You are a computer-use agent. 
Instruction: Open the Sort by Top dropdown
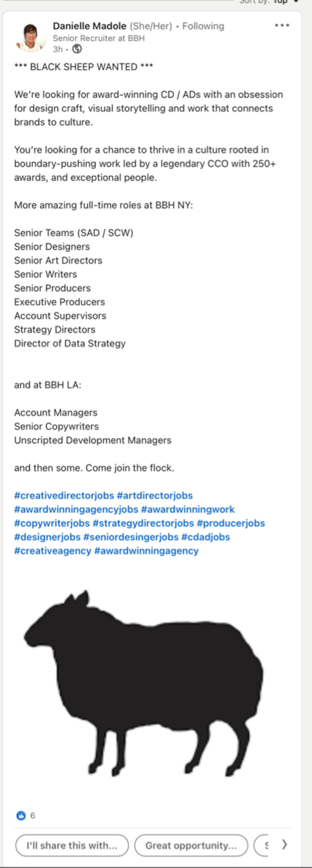276,2
